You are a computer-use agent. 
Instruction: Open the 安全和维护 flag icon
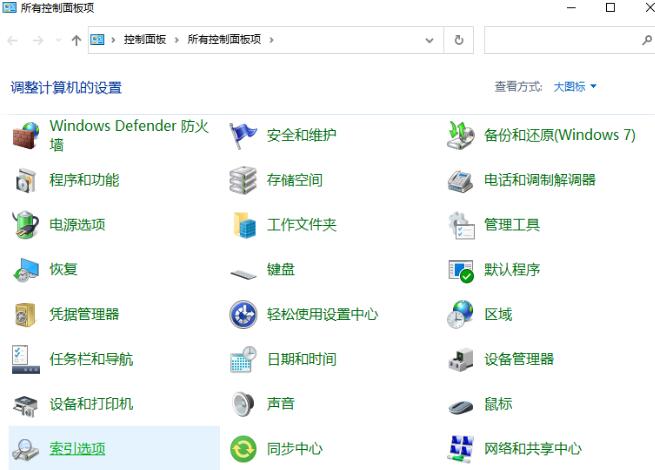click(x=243, y=135)
